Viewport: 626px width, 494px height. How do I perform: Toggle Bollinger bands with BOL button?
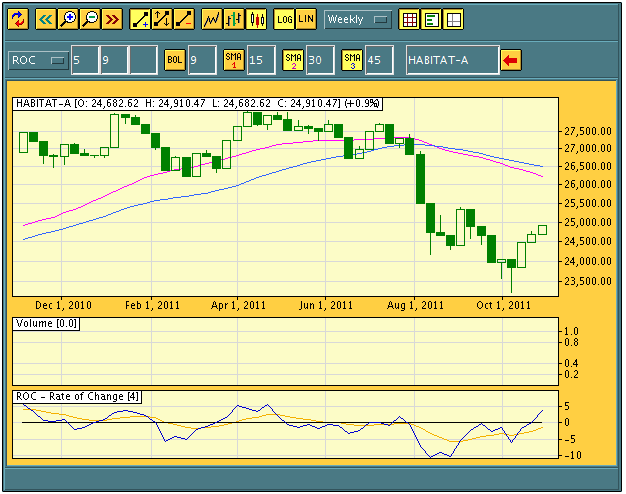pyautogui.click(x=175, y=60)
